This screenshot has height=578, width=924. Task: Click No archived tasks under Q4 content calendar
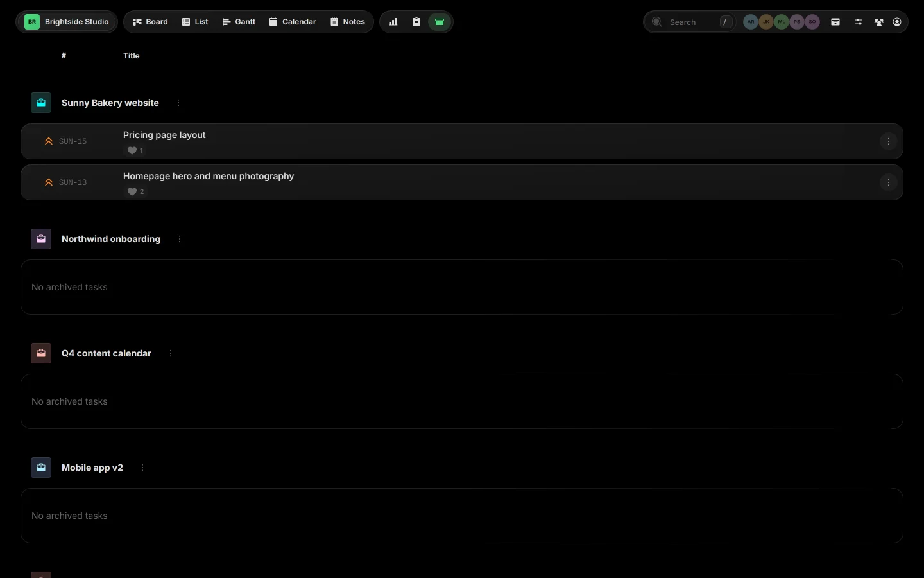click(x=69, y=401)
